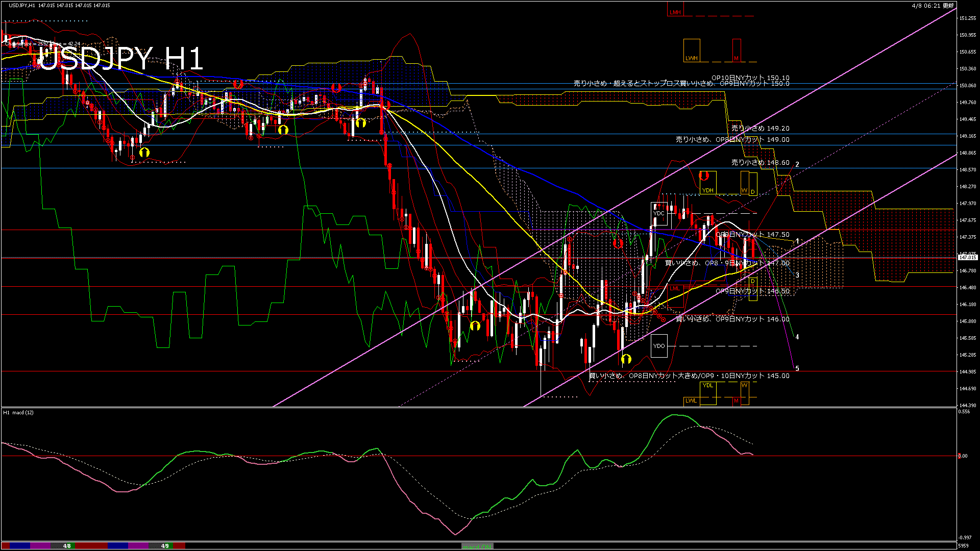Screen dimensions: 980x551
Task: Select the YDL yesterday-low marker box
Action: [x=708, y=392]
